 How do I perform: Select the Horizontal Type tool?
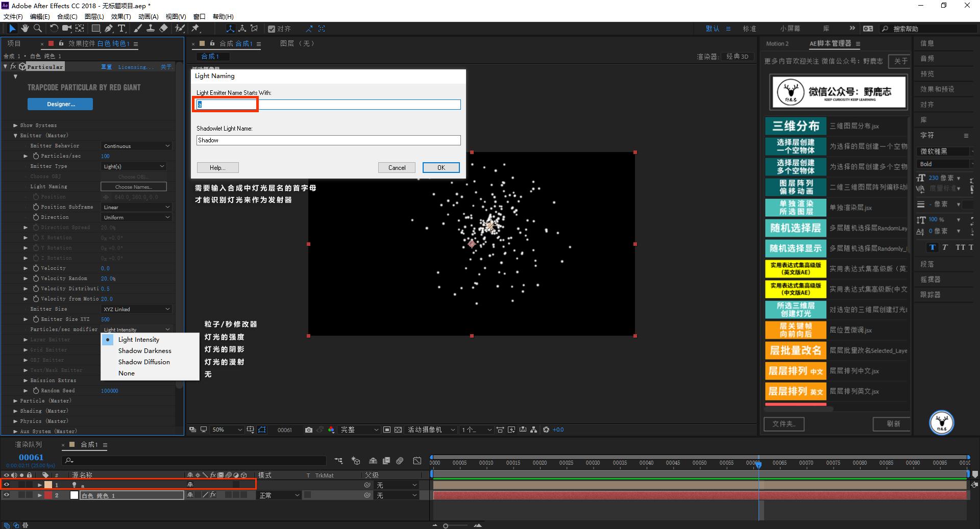(x=121, y=29)
